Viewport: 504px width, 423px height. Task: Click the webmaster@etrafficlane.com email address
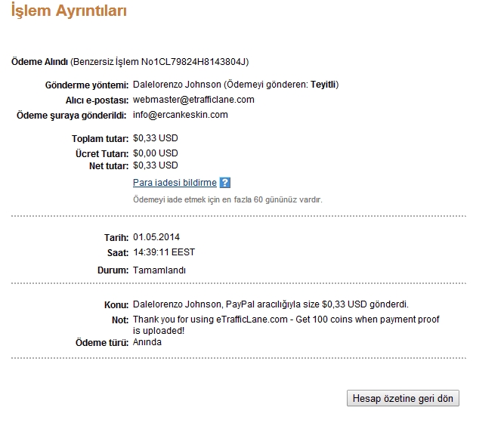tap(193, 100)
